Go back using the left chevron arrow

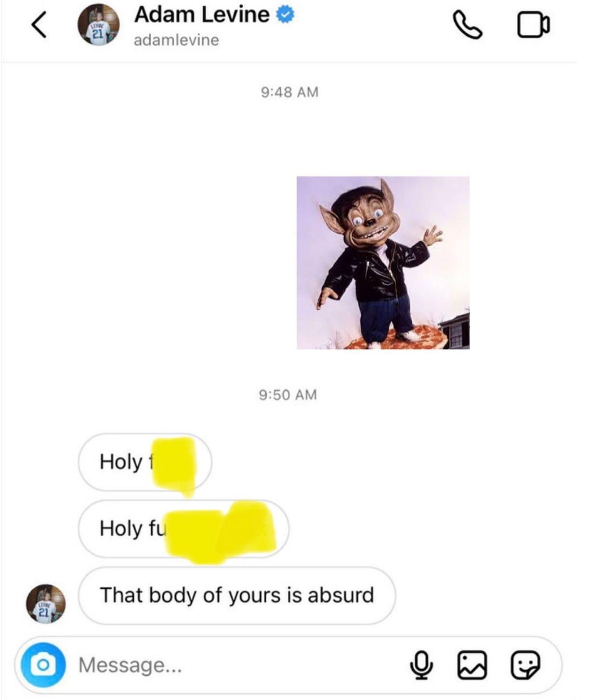(x=39, y=25)
